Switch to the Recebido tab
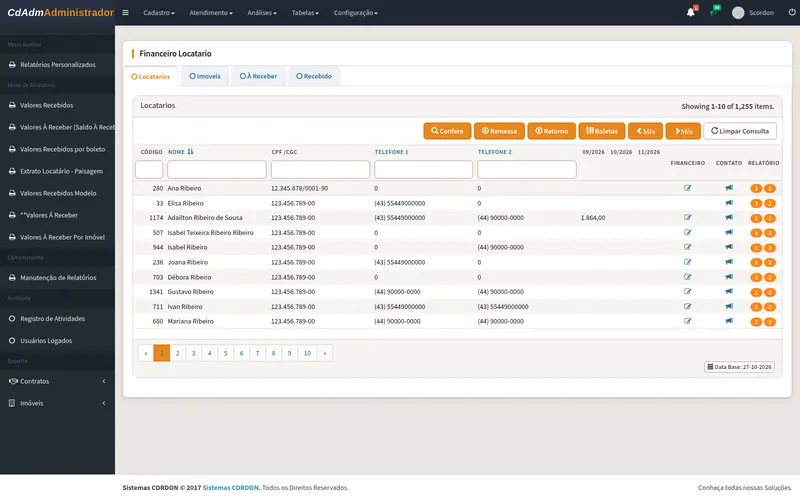Screen dimensions: 800x500 (x=314, y=76)
